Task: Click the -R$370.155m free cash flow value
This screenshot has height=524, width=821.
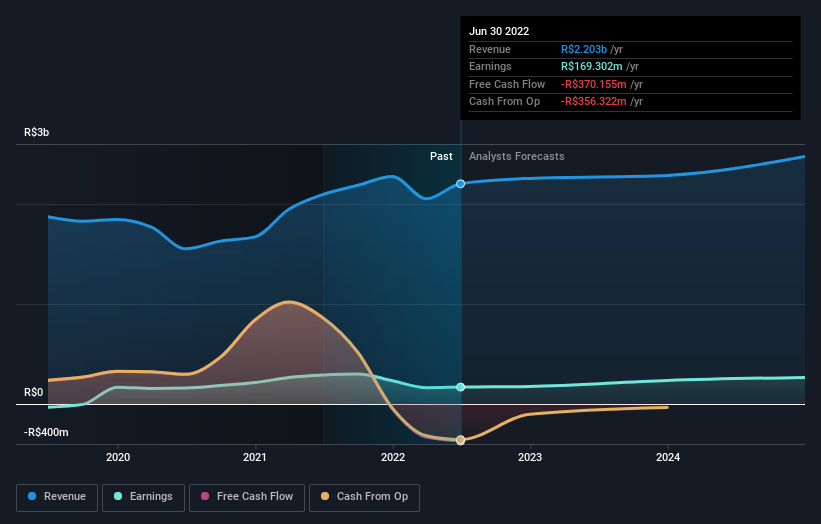Action: click(594, 84)
